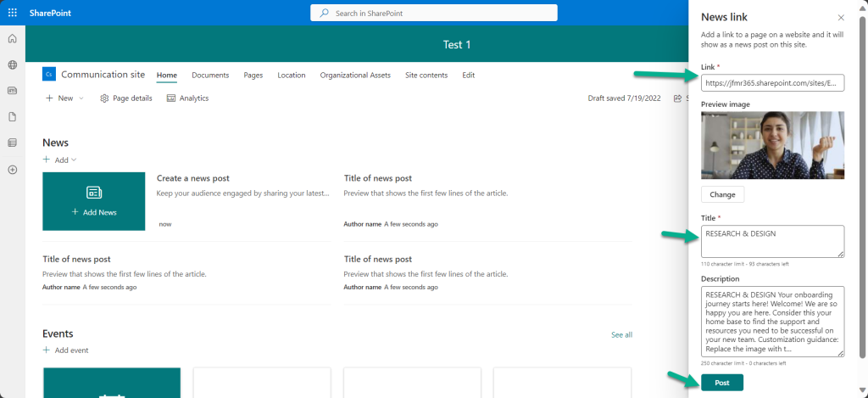The image size is (868, 398).
Task: Click the Communication site title
Action: pyautogui.click(x=103, y=75)
